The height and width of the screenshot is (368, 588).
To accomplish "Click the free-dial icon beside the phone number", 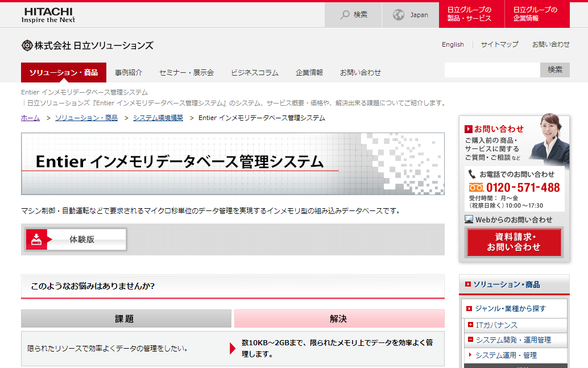I will coord(476,187).
